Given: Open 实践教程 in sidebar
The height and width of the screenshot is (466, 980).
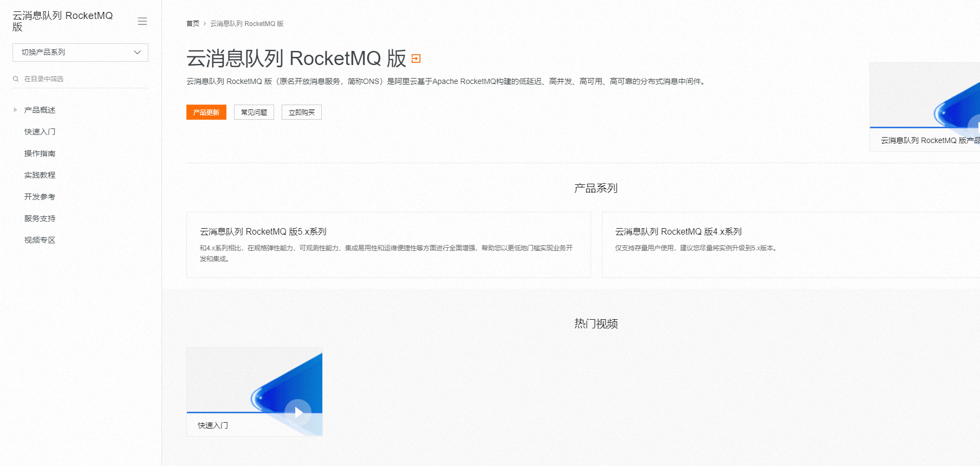Looking at the screenshot, I should [x=40, y=175].
